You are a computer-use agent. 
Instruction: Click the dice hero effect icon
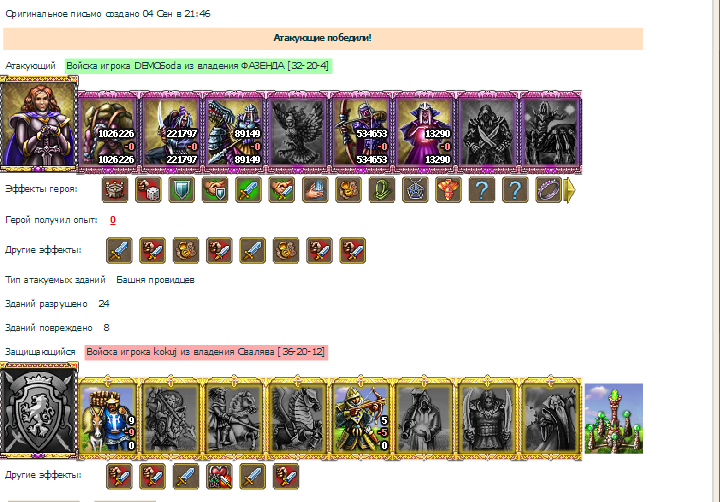tap(148, 189)
